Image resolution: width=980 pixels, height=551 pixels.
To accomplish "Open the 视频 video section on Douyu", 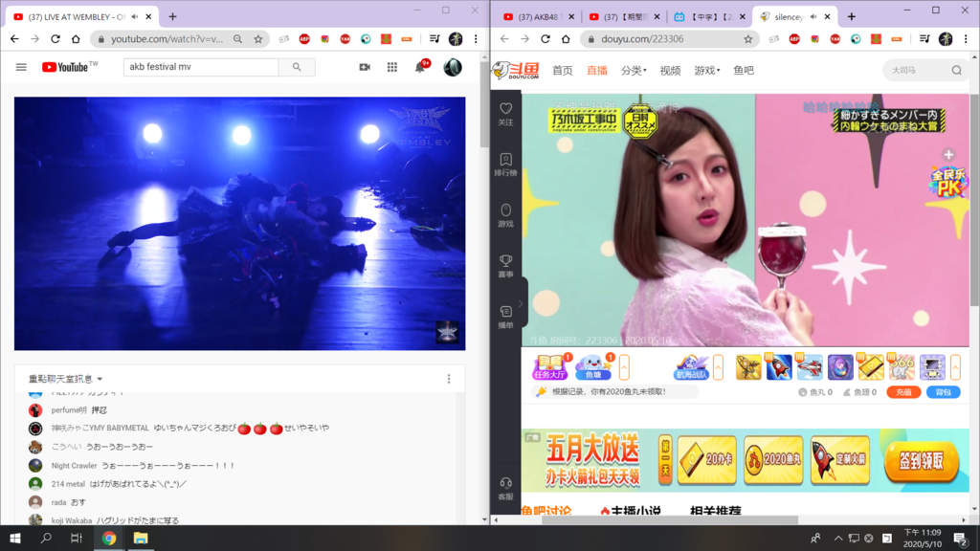I will coord(670,71).
